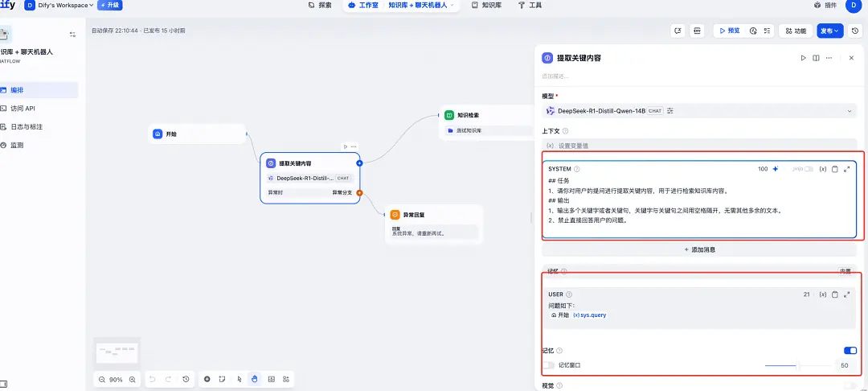Screen dimensions: 868x391
Task: Zoom out the workflow canvas
Action: pyautogui.click(x=102, y=380)
